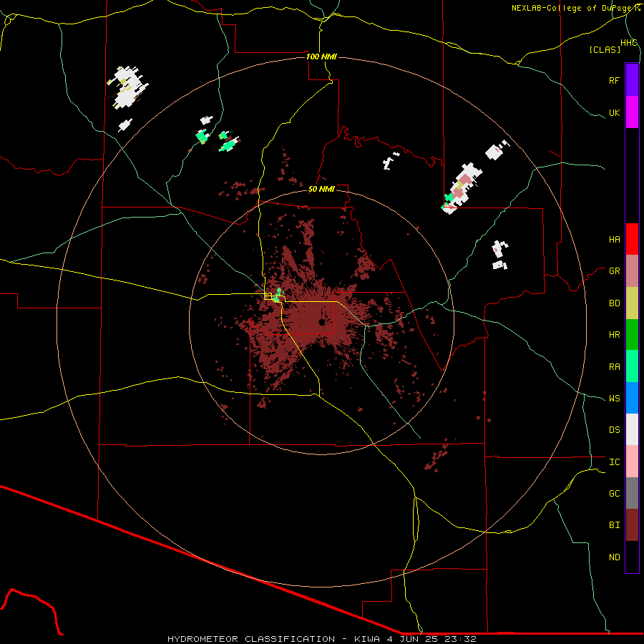The width and height of the screenshot is (644, 644).
Task: Click the large white echo in the top-left
Action: coord(128,87)
